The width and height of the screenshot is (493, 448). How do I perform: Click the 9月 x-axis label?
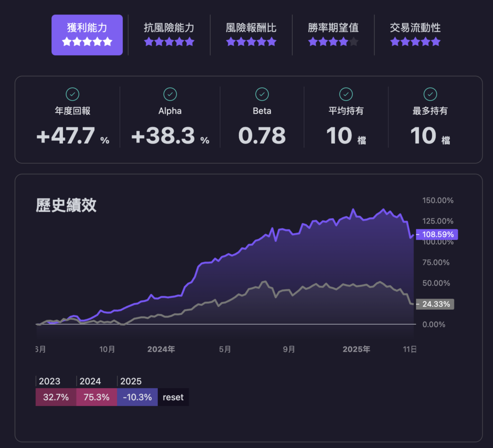click(289, 349)
